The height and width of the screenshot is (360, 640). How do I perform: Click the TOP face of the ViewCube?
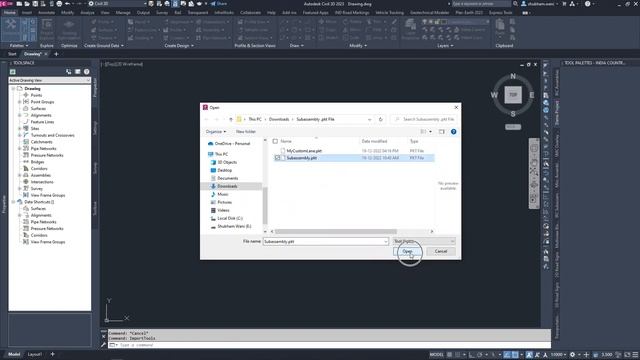(x=513, y=95)
